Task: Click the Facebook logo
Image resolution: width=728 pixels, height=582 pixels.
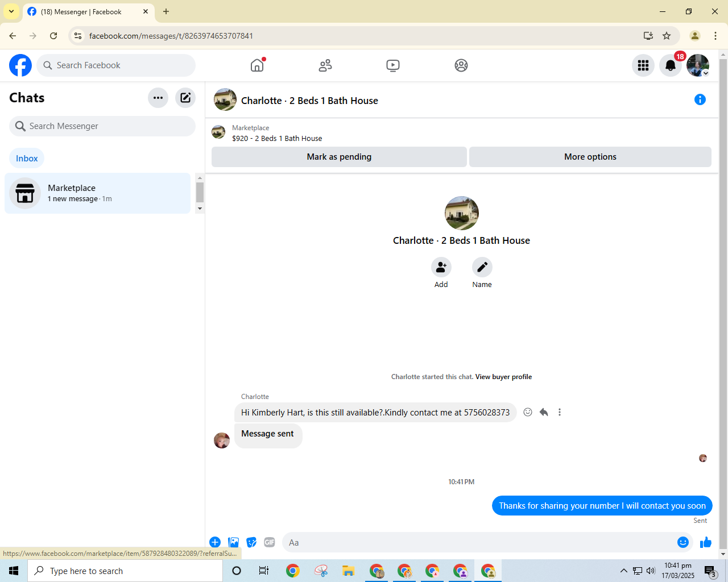Action: pyautogui.click(x=20, y=65)
